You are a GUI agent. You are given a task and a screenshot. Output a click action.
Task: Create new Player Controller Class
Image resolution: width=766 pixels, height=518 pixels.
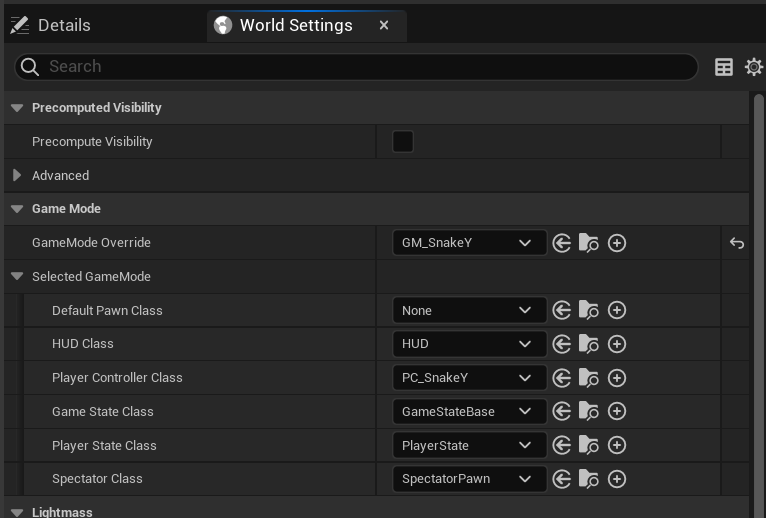click(x=617, y=378)
